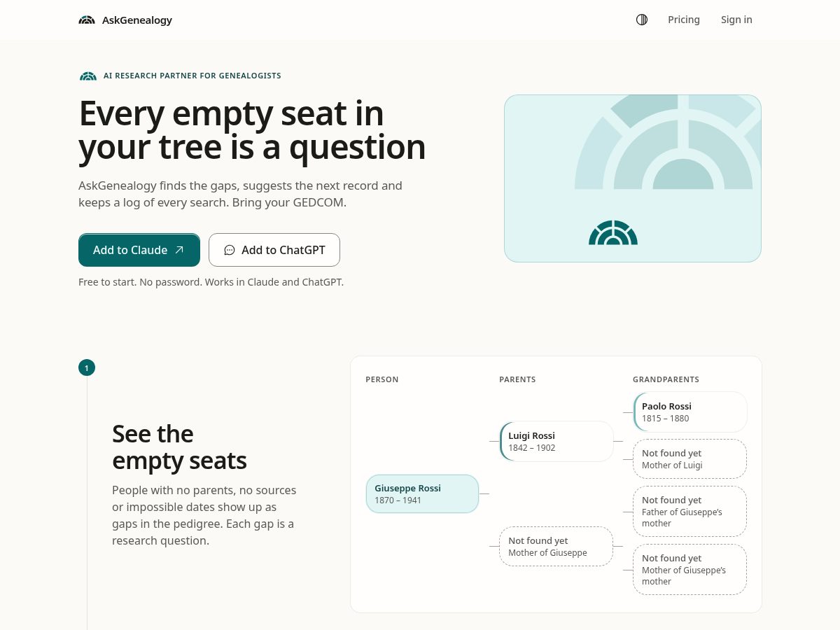Click the 'Free to start. No password.' note
This screenshot has width=840, height=630.
pos(211,282)
